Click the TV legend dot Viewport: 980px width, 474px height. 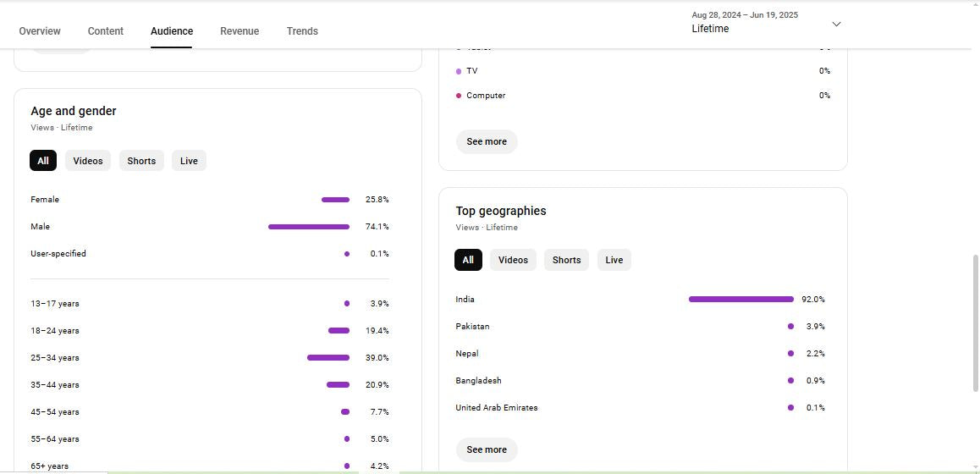pos(459,71)
